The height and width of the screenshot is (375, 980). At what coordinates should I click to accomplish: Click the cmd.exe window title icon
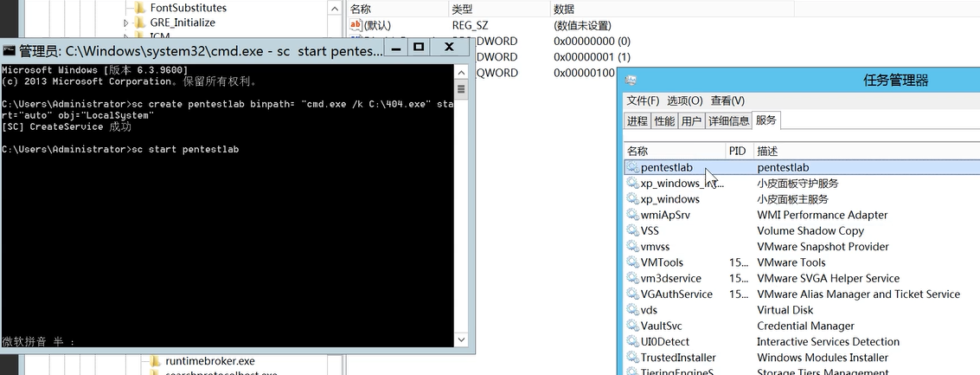(x=10, y=50)
